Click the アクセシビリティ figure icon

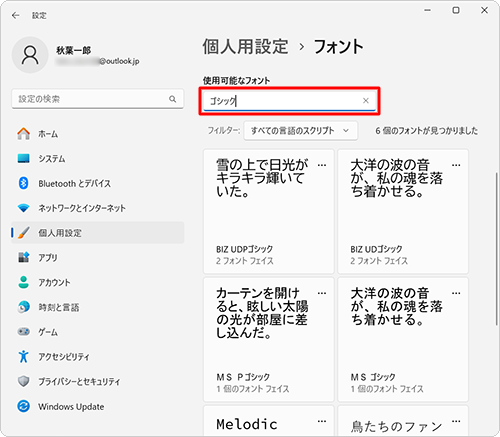23,356
